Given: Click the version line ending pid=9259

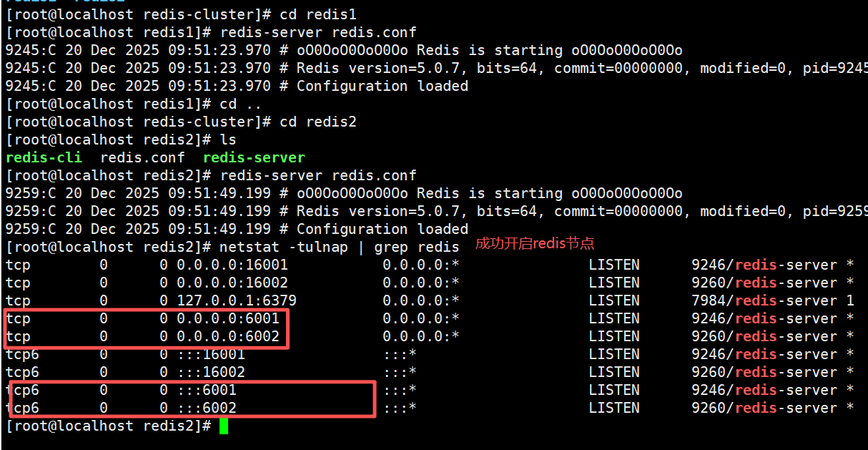Looking at the screenshot, I should pos(436,211).
